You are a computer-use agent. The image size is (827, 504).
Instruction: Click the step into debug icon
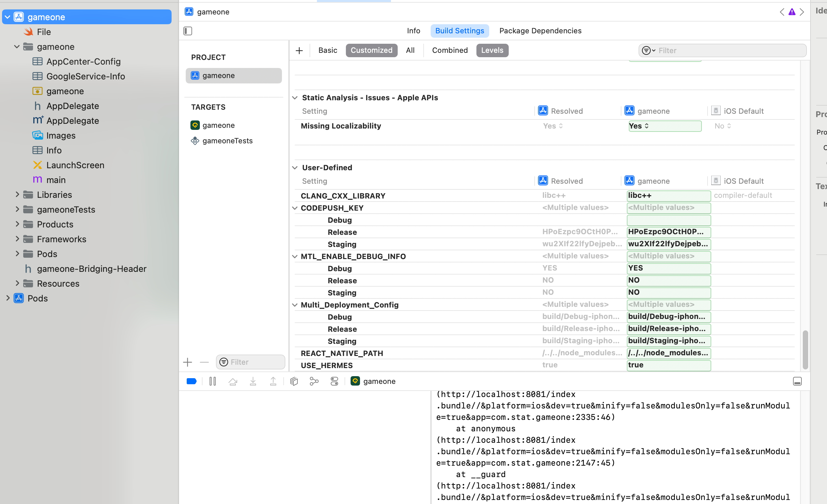coord(253,381)
